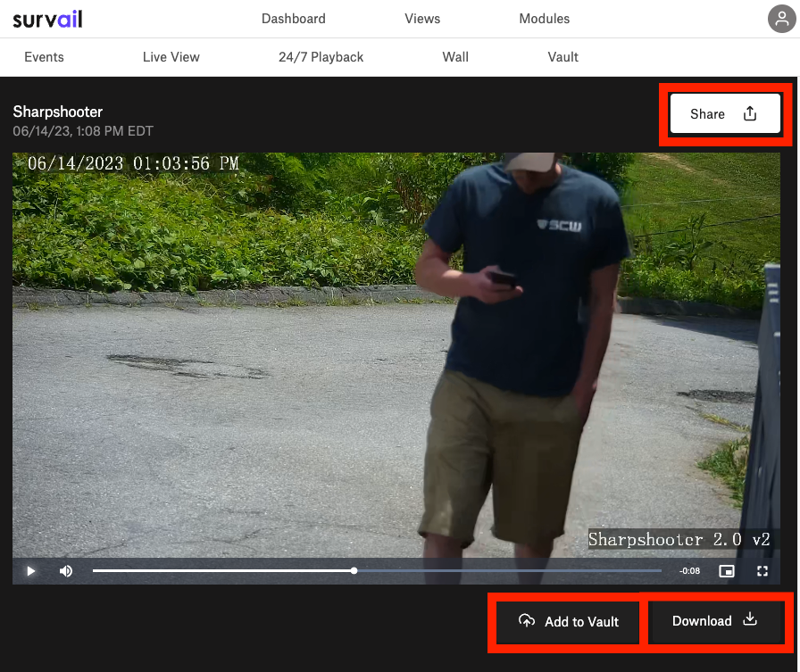Open the Views menu
The image size is (800, 672).
click(422, 19)
